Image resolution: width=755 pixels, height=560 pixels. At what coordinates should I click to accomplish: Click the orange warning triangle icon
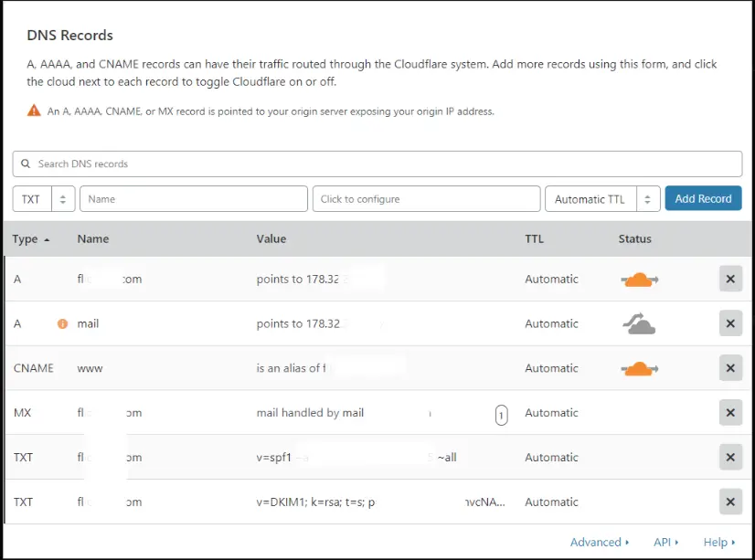point(34,111)
